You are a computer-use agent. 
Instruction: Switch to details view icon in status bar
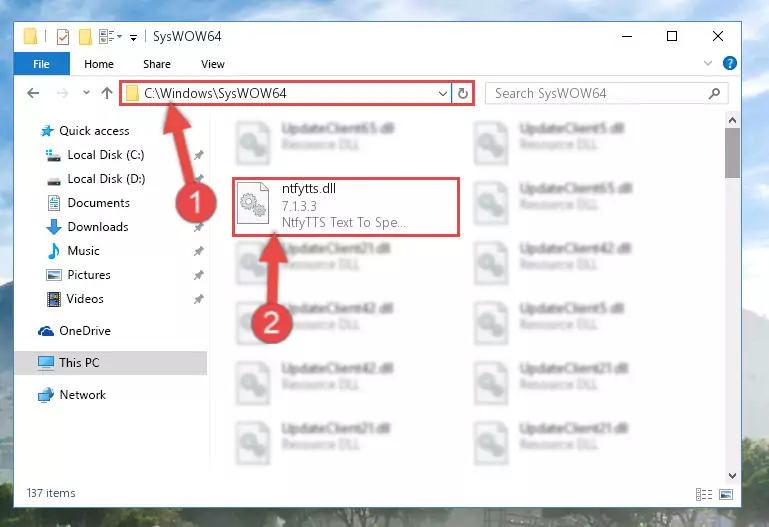click(x=704, y=494)
